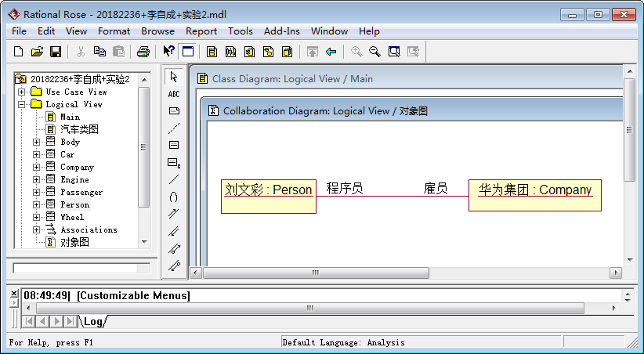Select the ABC Text Box tool

(x=174, y=94)
